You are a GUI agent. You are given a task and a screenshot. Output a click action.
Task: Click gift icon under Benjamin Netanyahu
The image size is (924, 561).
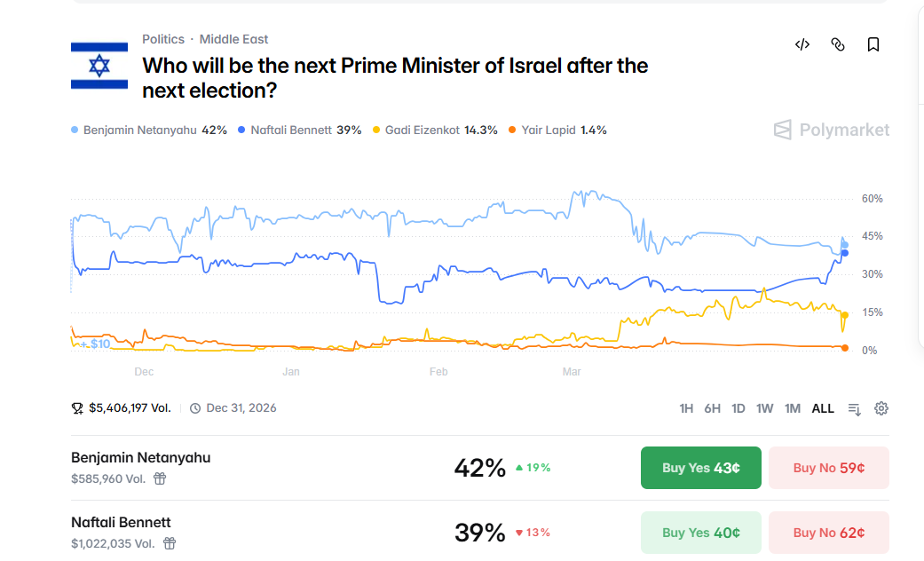click(x=160, y=478)
